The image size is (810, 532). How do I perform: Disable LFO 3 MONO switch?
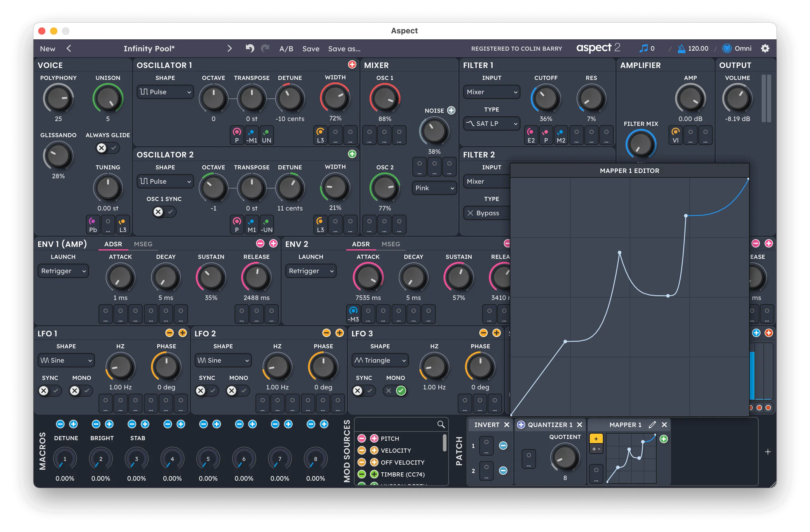[x=395, y=390]
